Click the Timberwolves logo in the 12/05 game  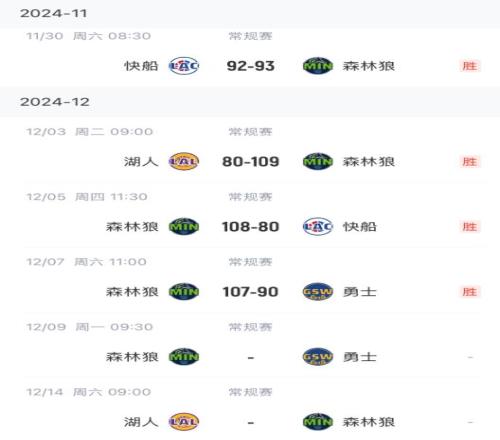pos(184,227)
